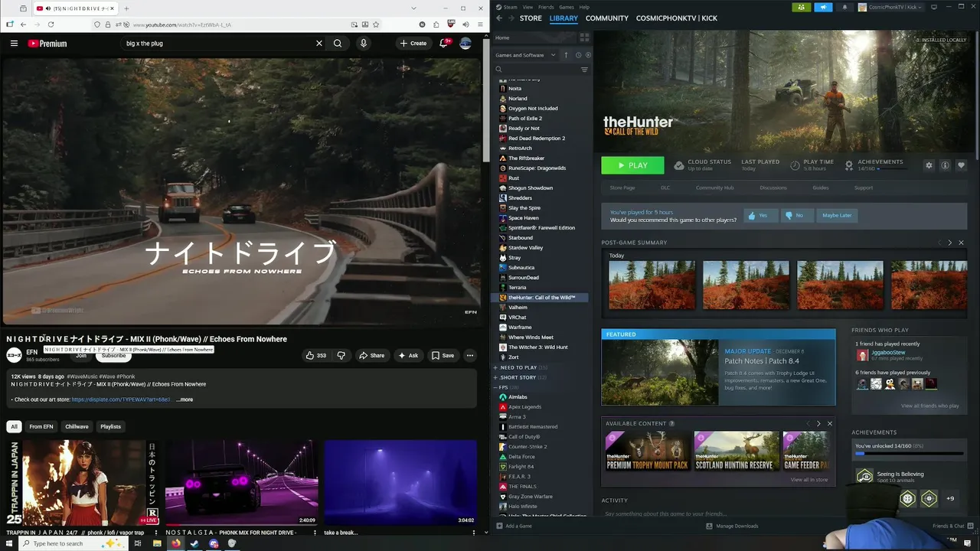Open Steam announcements megaphone button

[823, 7]
